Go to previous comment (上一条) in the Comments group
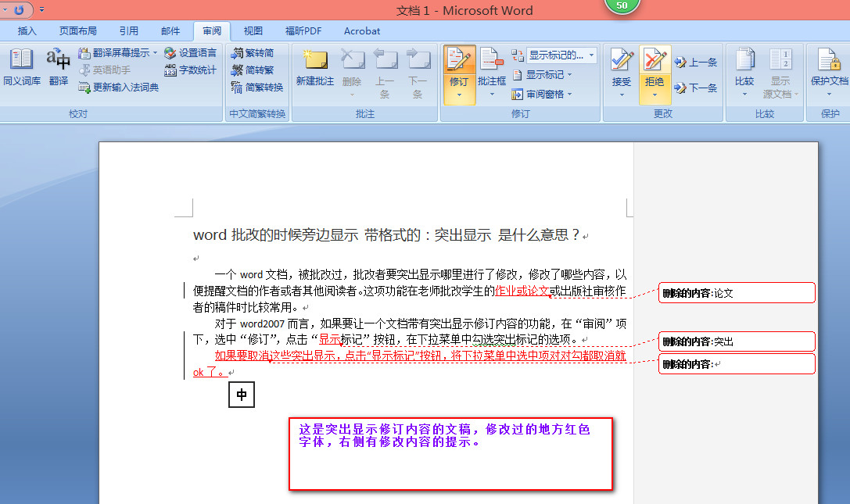Viewport: 850px width, 504px height. (385, 73)
